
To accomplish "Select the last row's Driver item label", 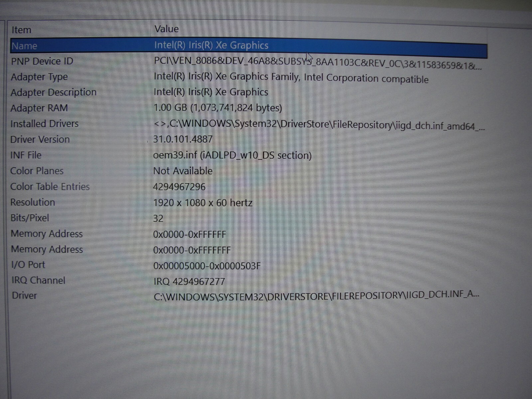I will click(x=24, y=295).
